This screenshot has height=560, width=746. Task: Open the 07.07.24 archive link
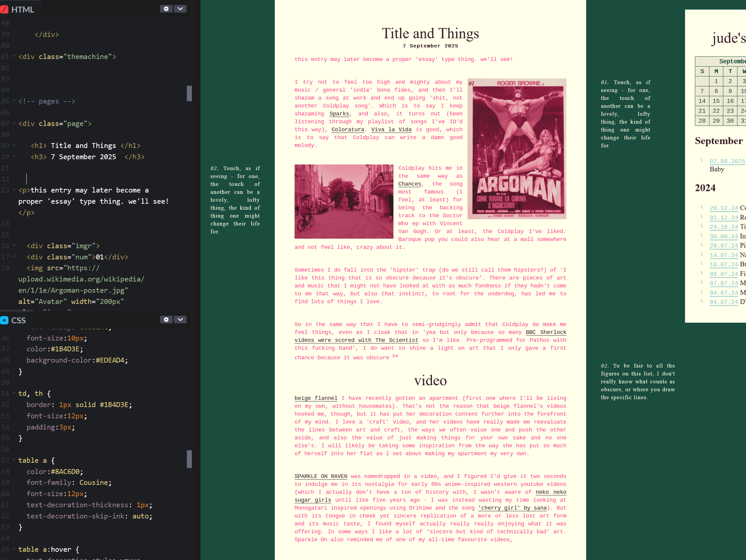click(x=724, y=283)
